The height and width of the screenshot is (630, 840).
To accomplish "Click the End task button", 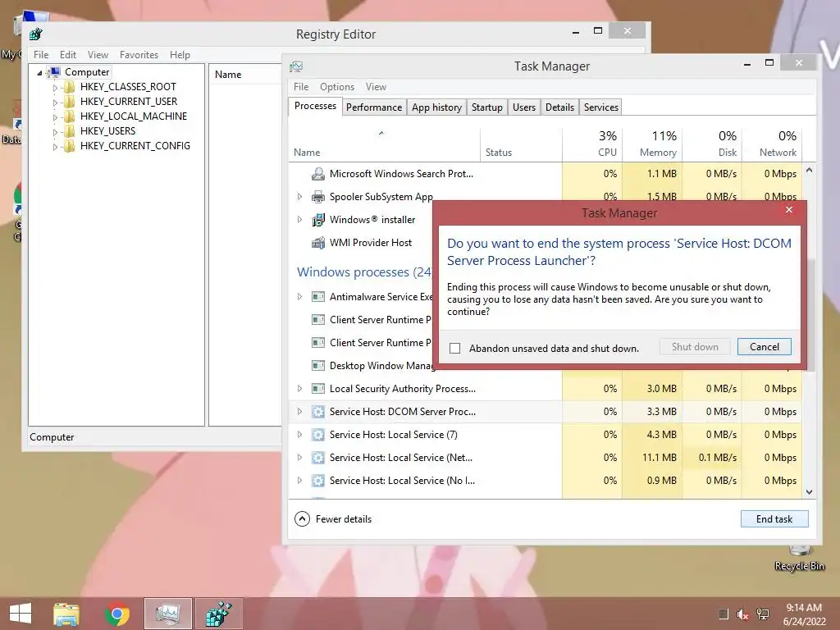I will 774,519.
